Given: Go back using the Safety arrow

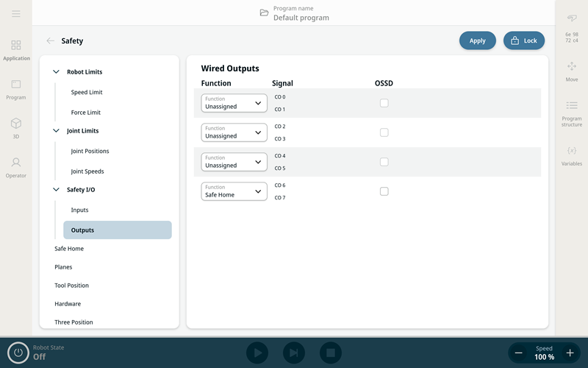Looking at the screenshot, I should [50, 41].
